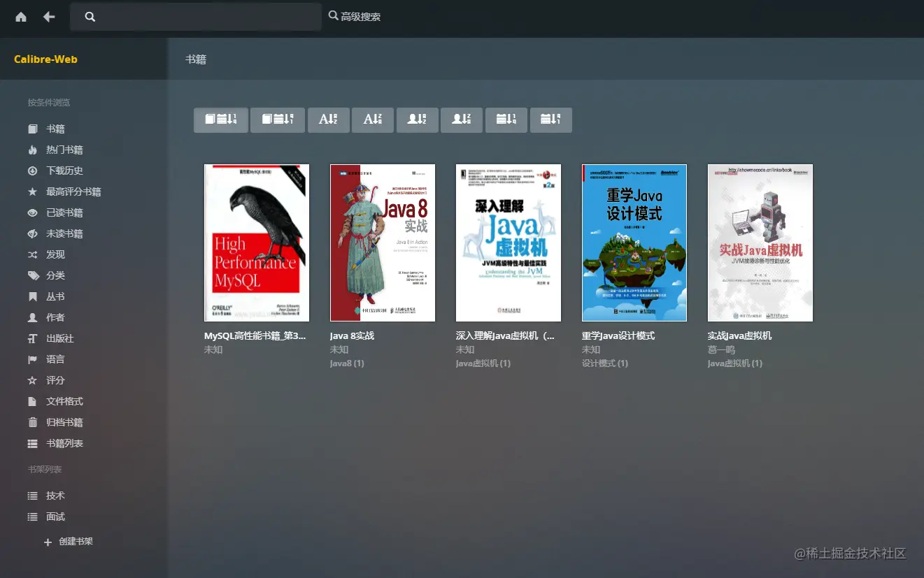Open author 葛一鸣

(x=721, y=349)
